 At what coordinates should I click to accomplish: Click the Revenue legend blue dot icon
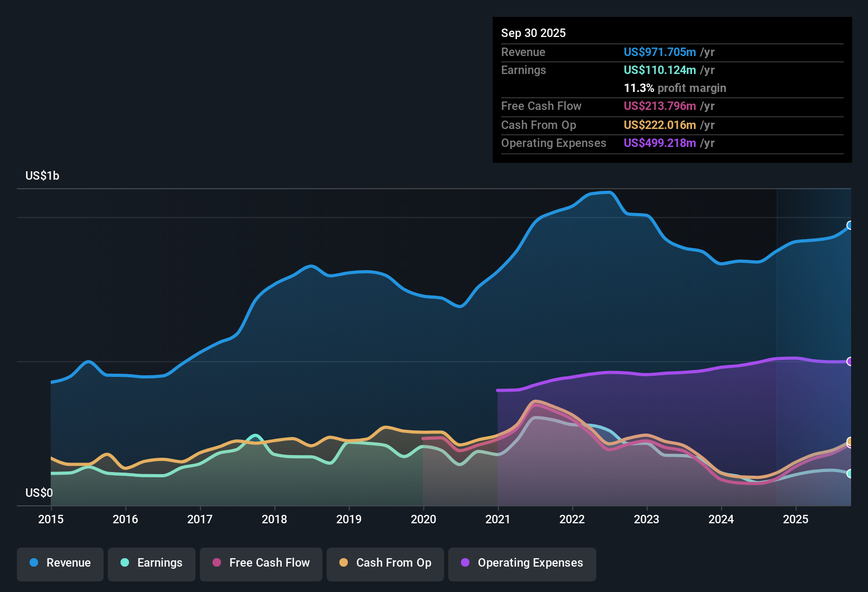tap(33, 563)
